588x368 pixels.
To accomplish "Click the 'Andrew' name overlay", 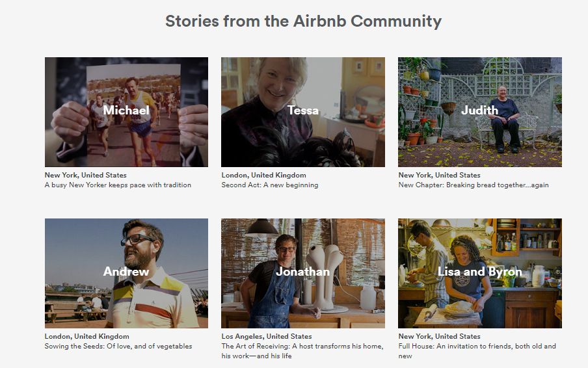I will tap(126, 271).
